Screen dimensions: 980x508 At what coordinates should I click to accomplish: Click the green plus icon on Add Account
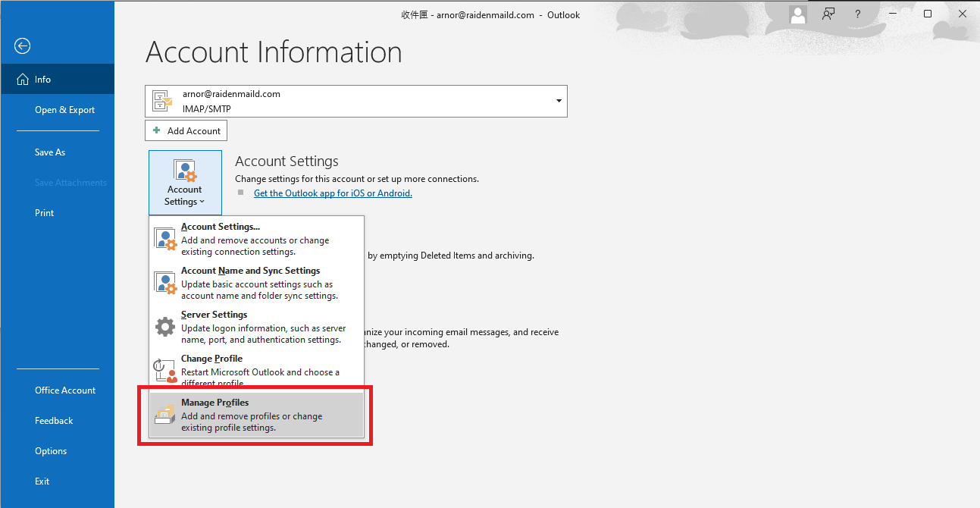click(x=157, y=130)
